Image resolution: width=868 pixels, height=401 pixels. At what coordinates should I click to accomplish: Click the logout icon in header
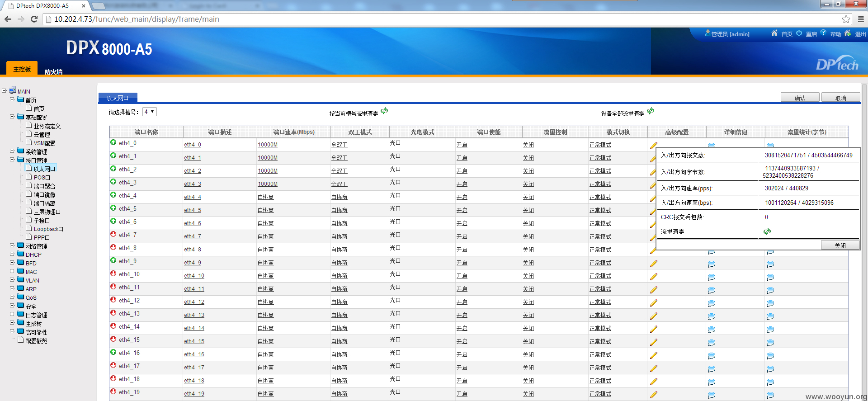point(848,33)
